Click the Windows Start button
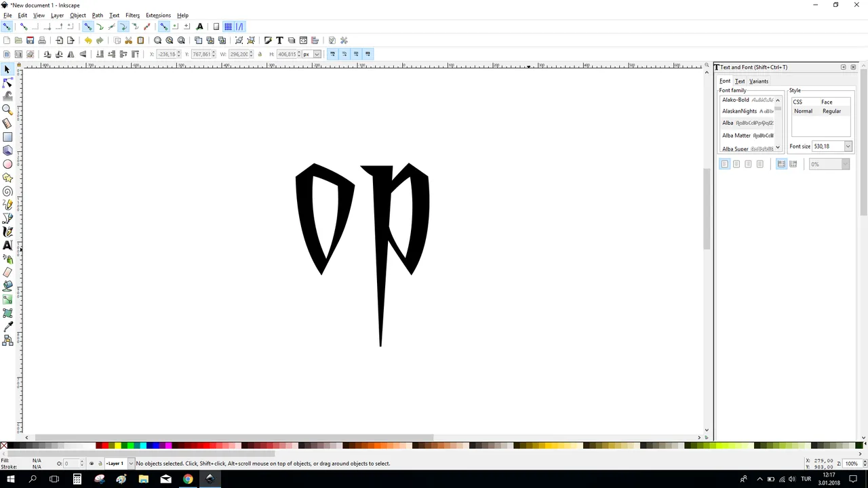 click(x=11, y=479)
